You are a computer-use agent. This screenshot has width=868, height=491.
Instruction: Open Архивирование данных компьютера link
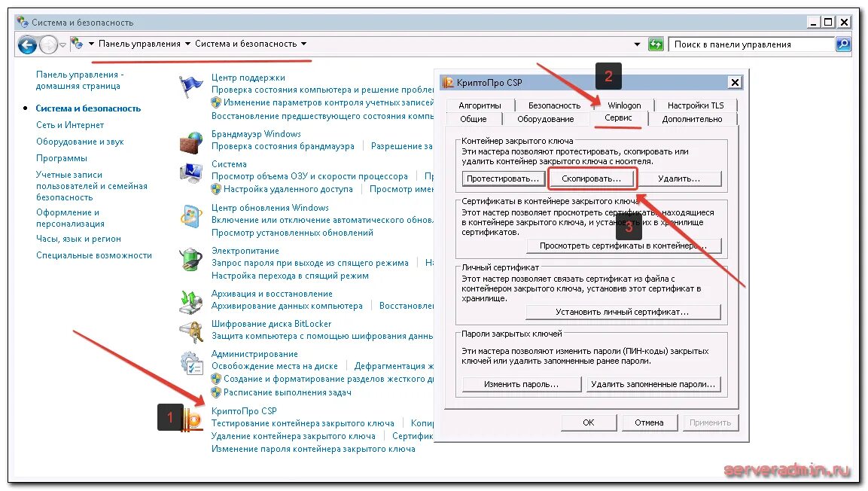click(288, 306)
